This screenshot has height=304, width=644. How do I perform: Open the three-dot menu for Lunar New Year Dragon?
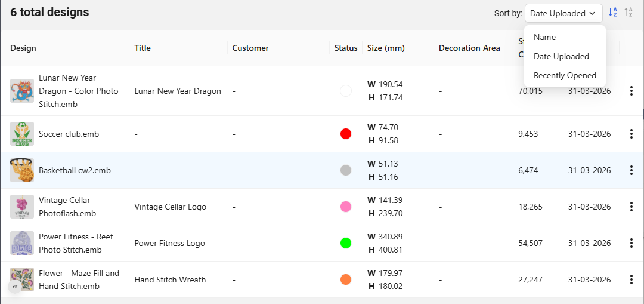(631, 91)
